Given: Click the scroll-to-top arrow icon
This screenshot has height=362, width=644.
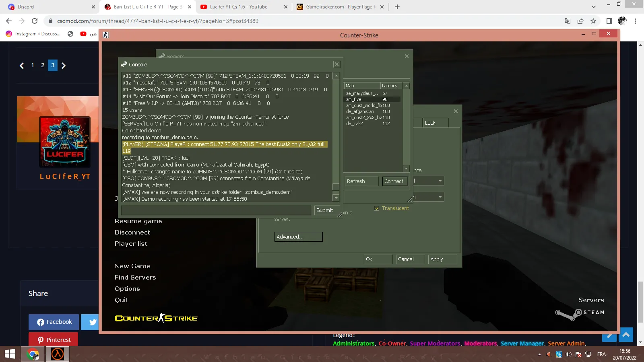Looking at the screenshot, I should click(626, 335).
